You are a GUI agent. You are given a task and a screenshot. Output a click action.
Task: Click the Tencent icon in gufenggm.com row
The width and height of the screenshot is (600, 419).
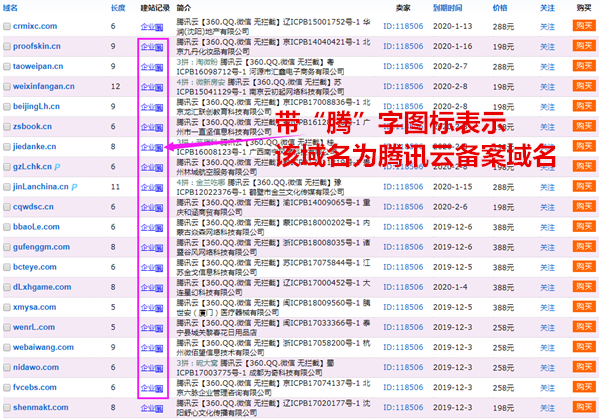click(x=159, y=248)
